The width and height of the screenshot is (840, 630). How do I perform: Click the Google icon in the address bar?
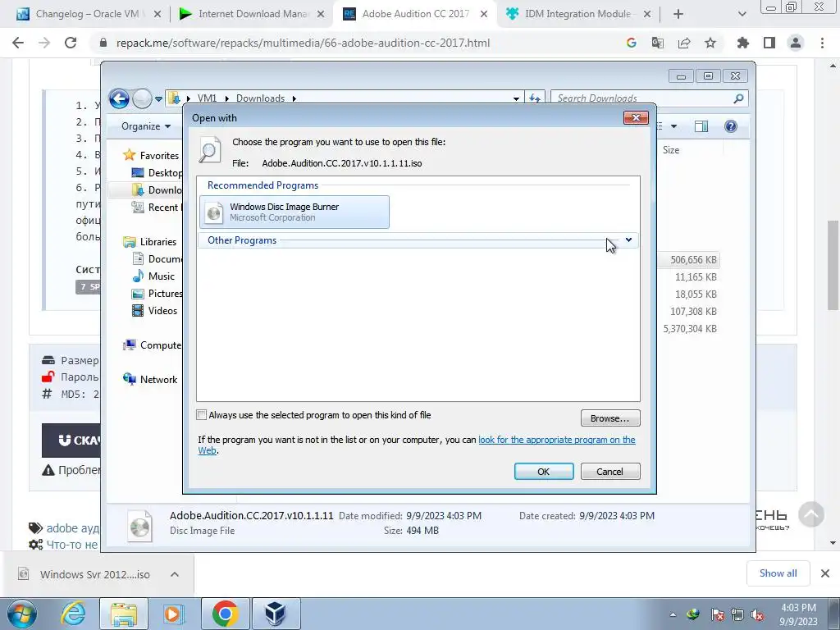tap(632, 43)
